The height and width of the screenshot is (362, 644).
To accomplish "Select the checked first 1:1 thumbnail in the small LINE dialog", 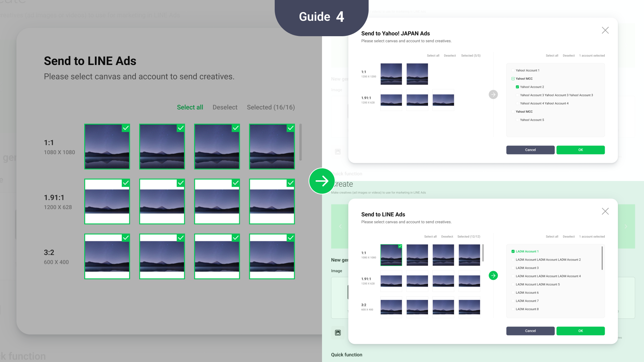I will (391, 255).
